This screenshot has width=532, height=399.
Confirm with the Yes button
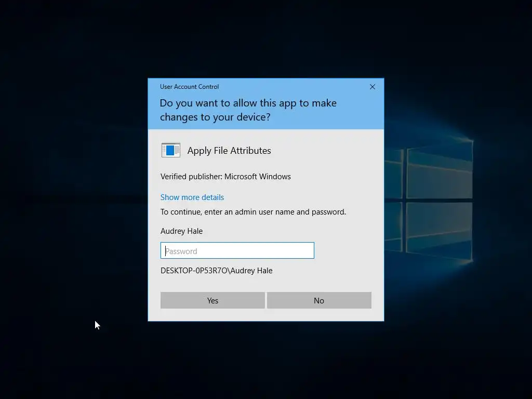point(212,300)
